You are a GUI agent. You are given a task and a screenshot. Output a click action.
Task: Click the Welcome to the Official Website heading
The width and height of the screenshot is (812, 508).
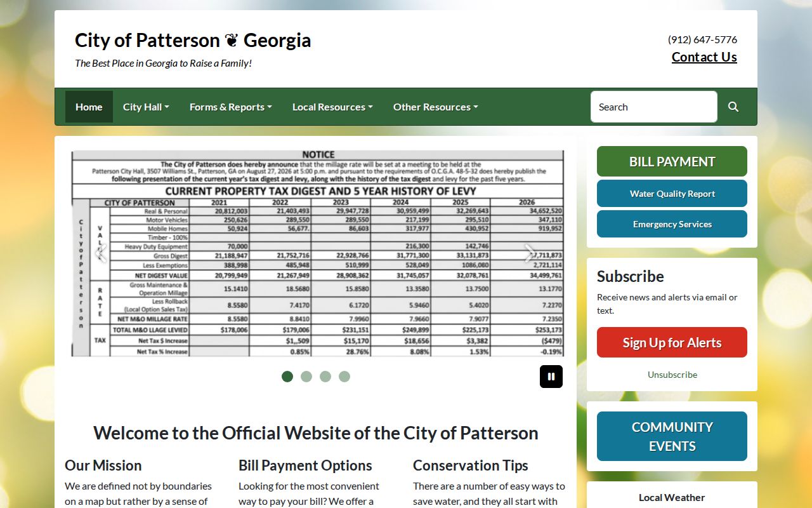coord(316,433)
